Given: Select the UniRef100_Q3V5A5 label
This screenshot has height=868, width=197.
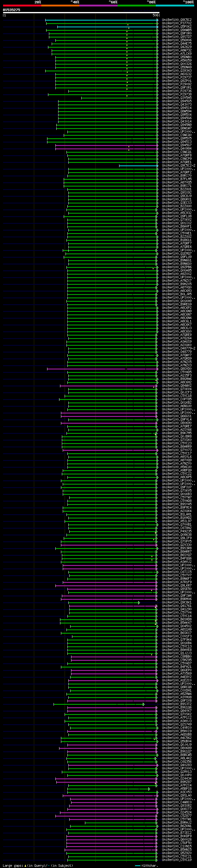Looking at the screenshot, I should tap(177, 98).
